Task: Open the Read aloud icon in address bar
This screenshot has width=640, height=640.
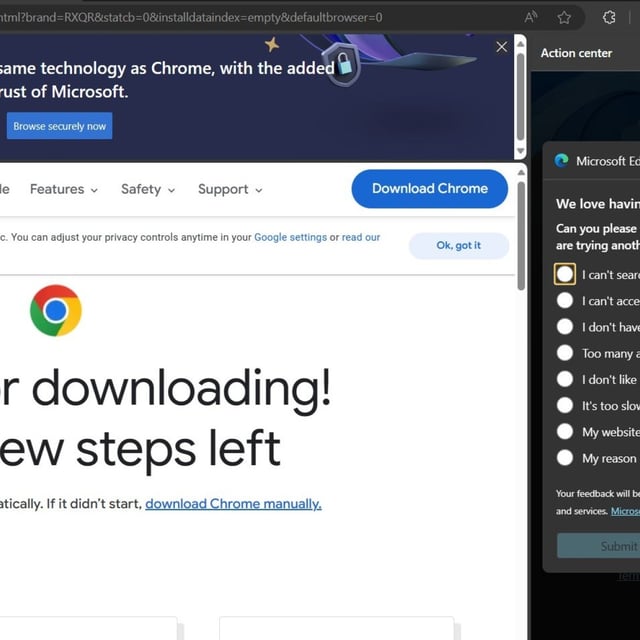Action: (x=531, y=17)
